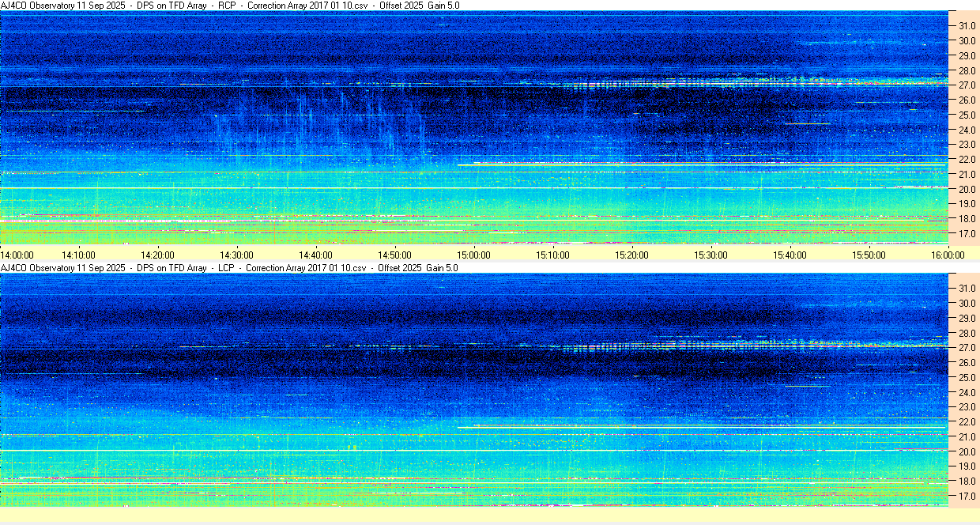The height and width of the screenshot is (525, 980).
Task: Click 31.0 frequency label in RCP panel
Action: (967, 26)
